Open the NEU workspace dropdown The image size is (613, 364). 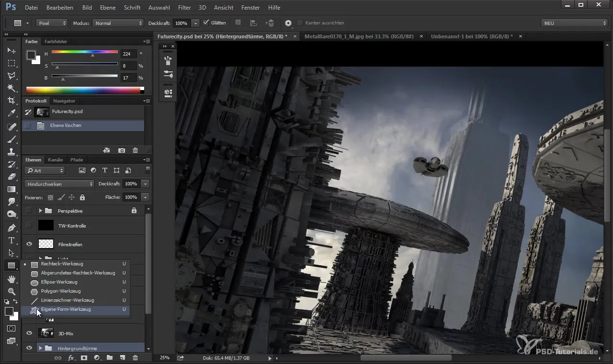tap(574, 23)
